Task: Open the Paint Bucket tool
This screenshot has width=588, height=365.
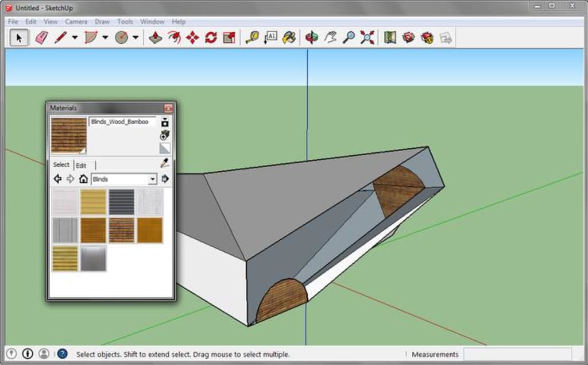Action: click(290, 38)
